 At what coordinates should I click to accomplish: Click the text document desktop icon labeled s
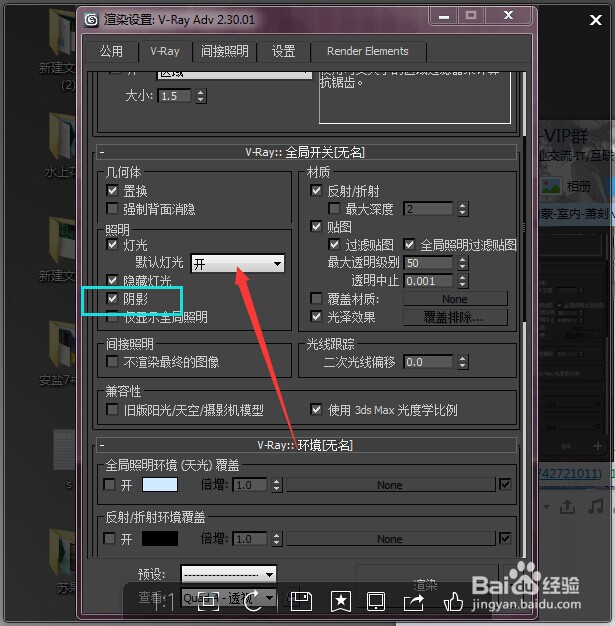pyautogui.click(x=64, y=449)
